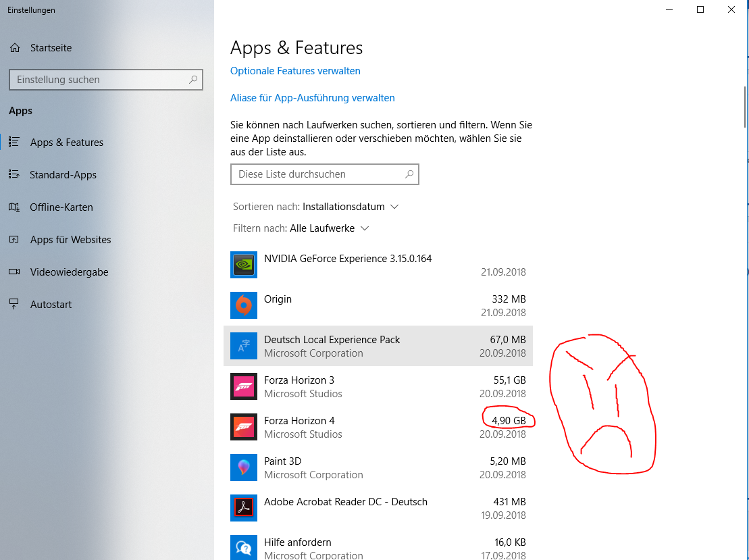The height and width of the screenshot is (560, 749).
Task: Go to Standard-Apps settings
Action: (63, 175)
